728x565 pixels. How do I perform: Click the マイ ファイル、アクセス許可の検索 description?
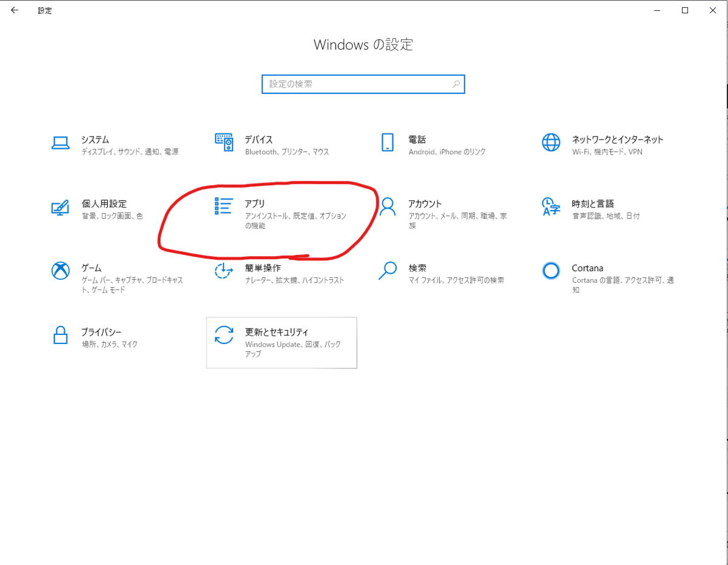456,280
